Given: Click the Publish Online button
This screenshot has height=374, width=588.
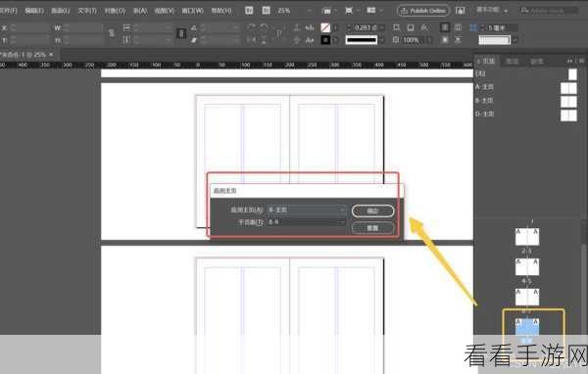Looking at the screenshot, I should point(423,11).
